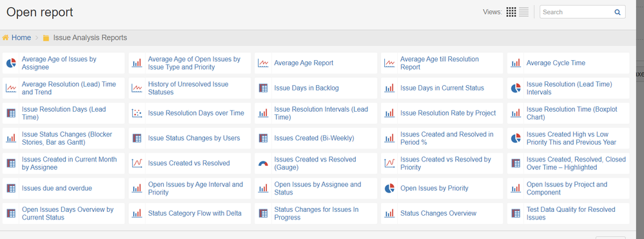Click pie icon for Issues Created High vs Low Priority
This screenshot has height=239, width=644.
pyautogui.click(x=516, y=138)
